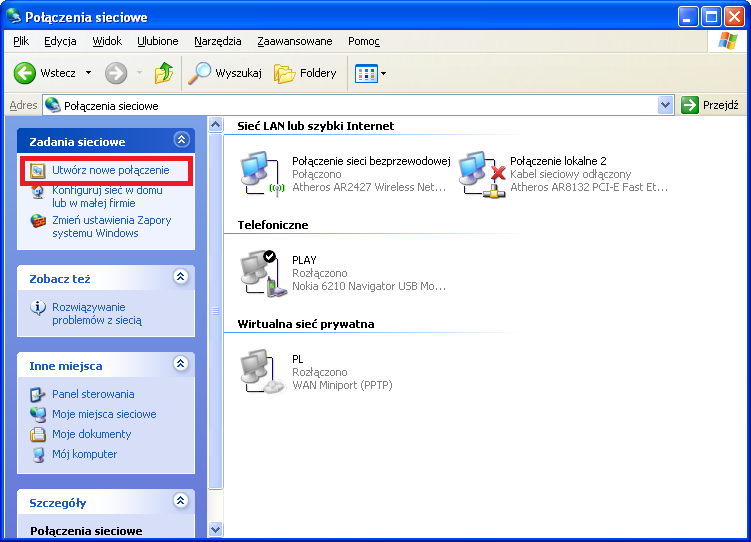Open the Edycja menu

point(60,41)
